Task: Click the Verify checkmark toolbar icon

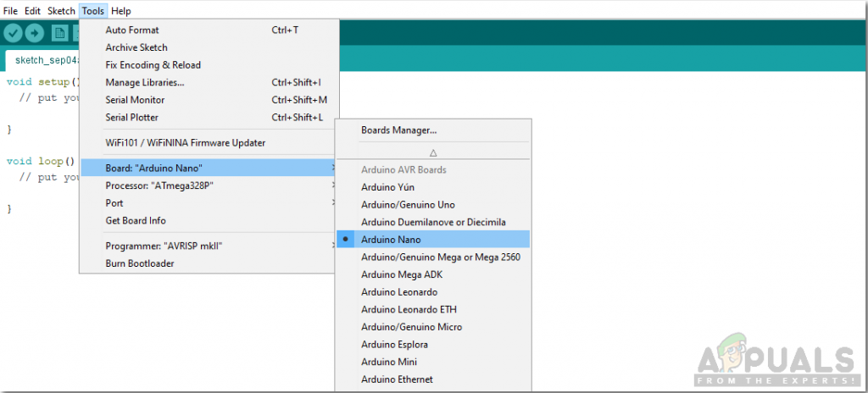Action: pos(13,33)
